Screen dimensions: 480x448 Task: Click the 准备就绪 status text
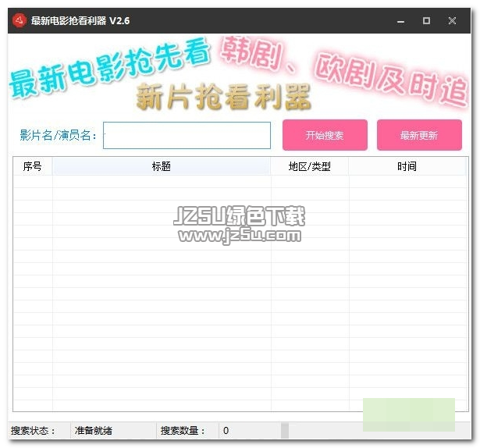pos(94,430)
